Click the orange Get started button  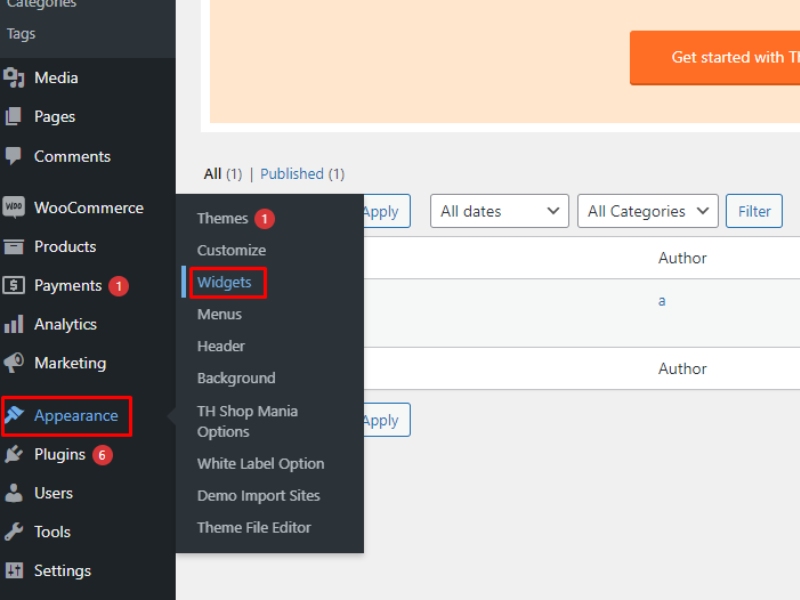(715, 57)
